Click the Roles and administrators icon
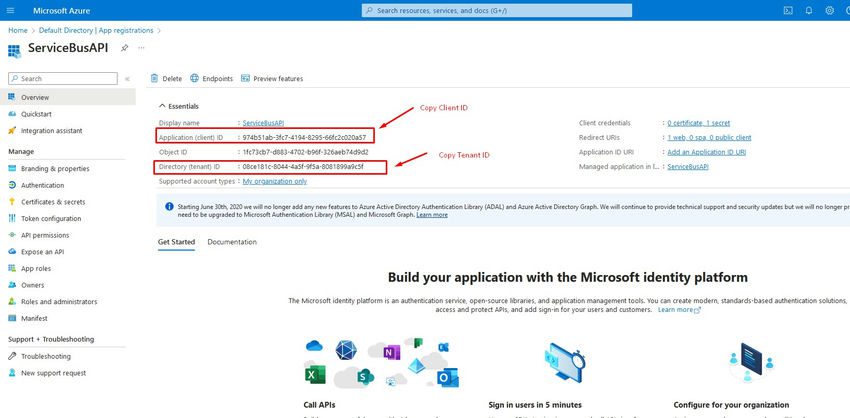 (x=12, y=301)
